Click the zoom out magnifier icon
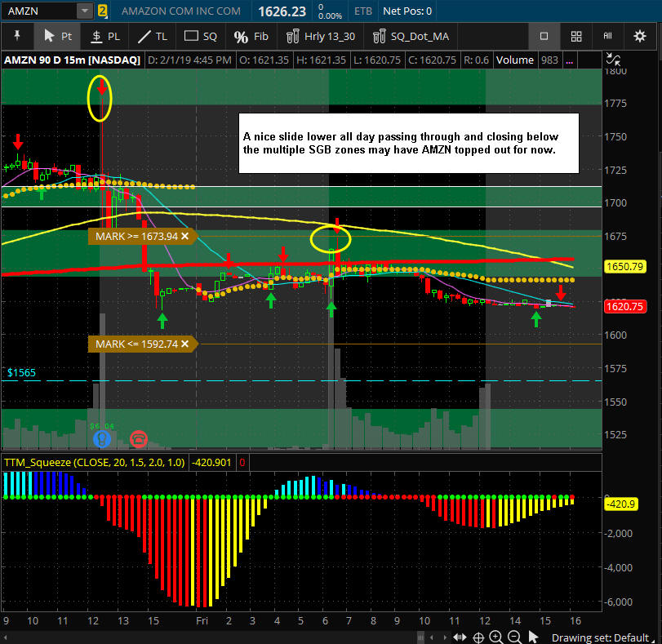 click(x=515, y=637)
